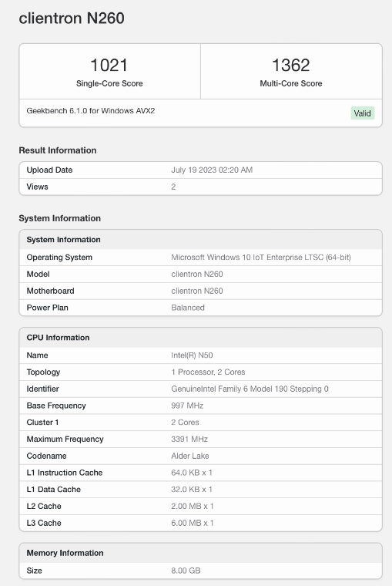Click the memory Size label
392x586 pixels.
(x=34, y=571)
